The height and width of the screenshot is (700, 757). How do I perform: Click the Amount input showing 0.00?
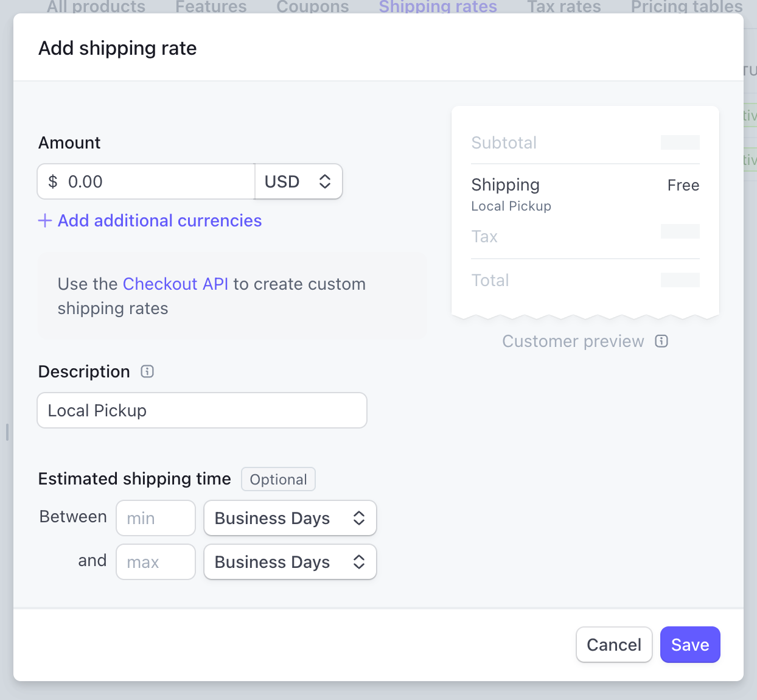[x=146, y=181]
